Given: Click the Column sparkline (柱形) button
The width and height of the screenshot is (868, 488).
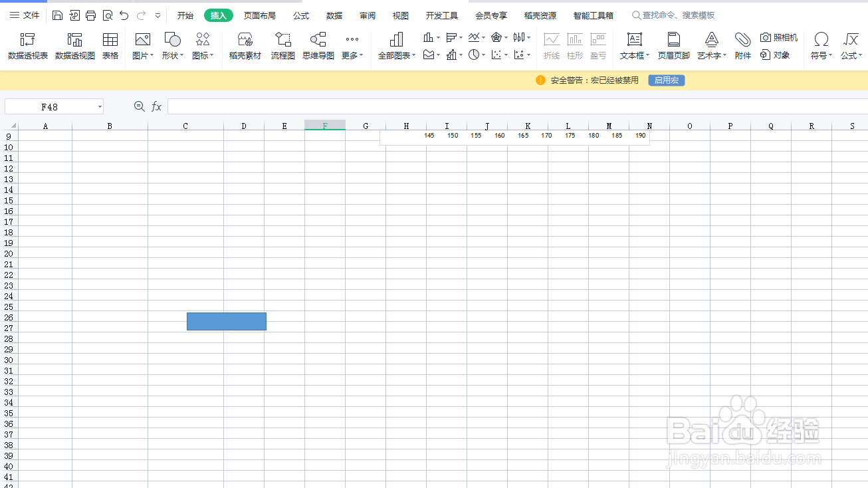Looking at the screenshot, I should (575, 47).
